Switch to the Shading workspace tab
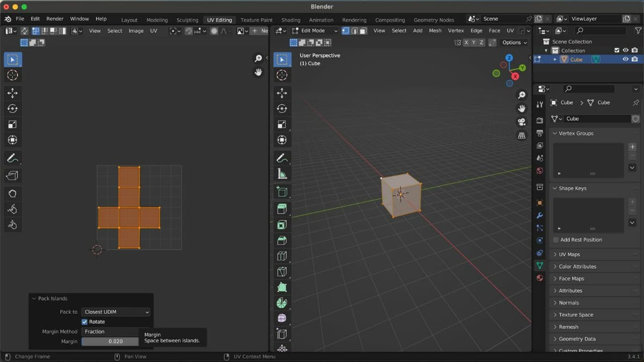The width and height of the screenshot is (644, 362). tap(291, 20)
